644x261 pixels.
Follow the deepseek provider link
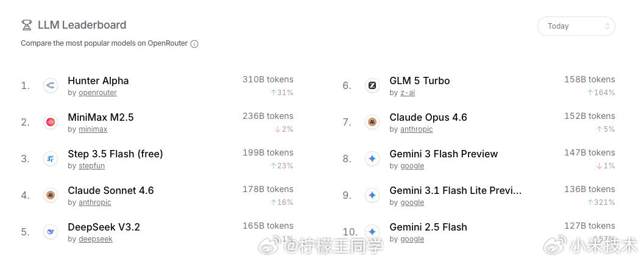click(95, 239)
